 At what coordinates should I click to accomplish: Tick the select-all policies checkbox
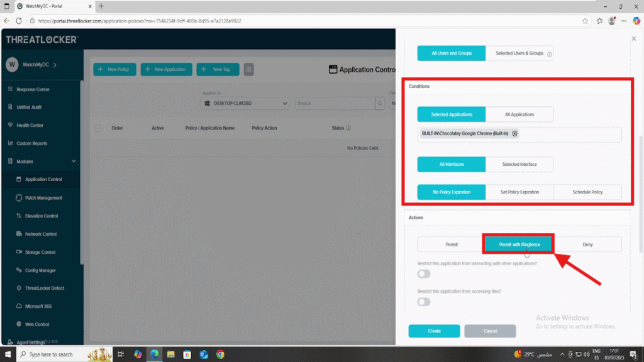97,128
